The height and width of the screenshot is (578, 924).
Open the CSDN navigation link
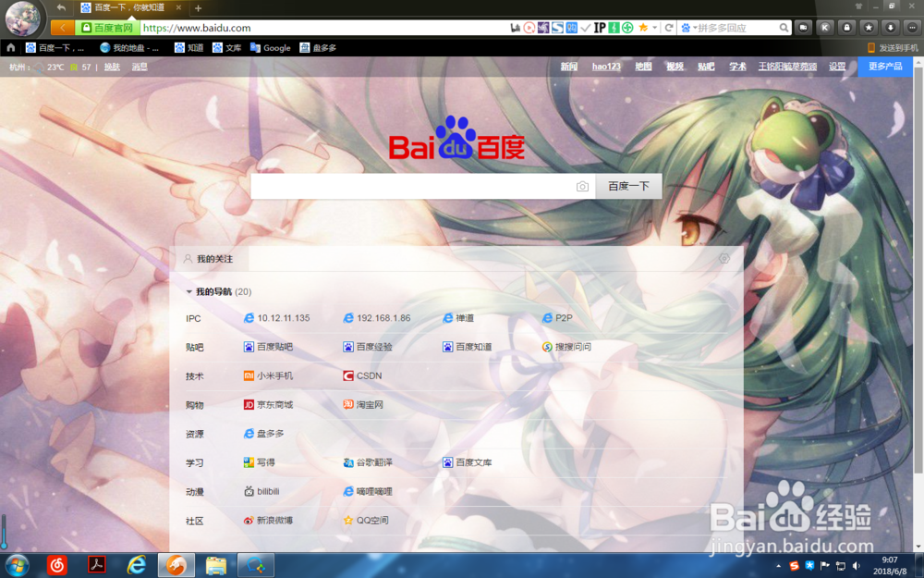click(x=362, y=375)
